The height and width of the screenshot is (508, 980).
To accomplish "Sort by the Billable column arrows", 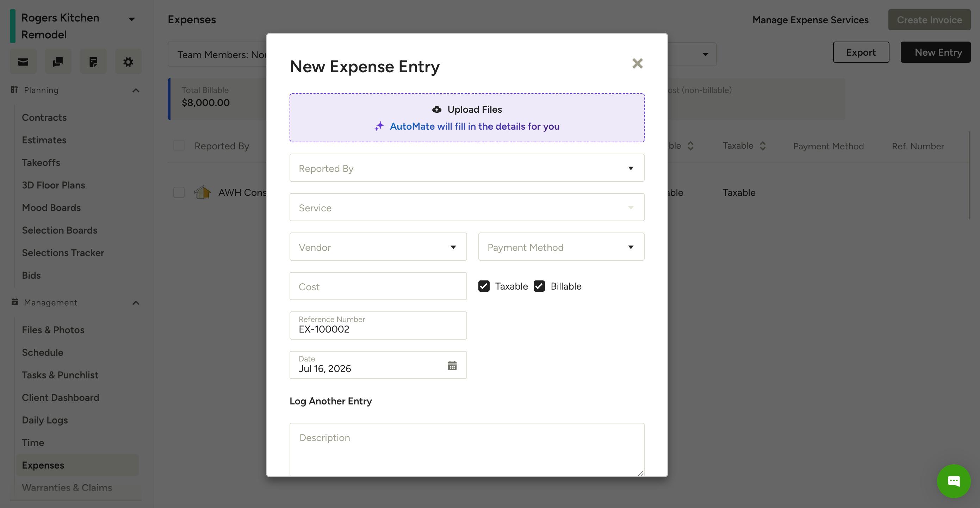I will point(690,146).
